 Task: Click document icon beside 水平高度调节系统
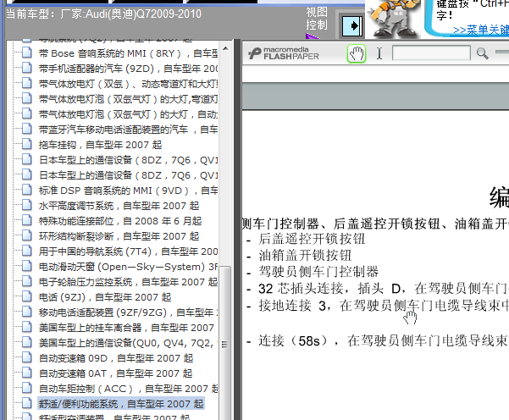point(27,205)
